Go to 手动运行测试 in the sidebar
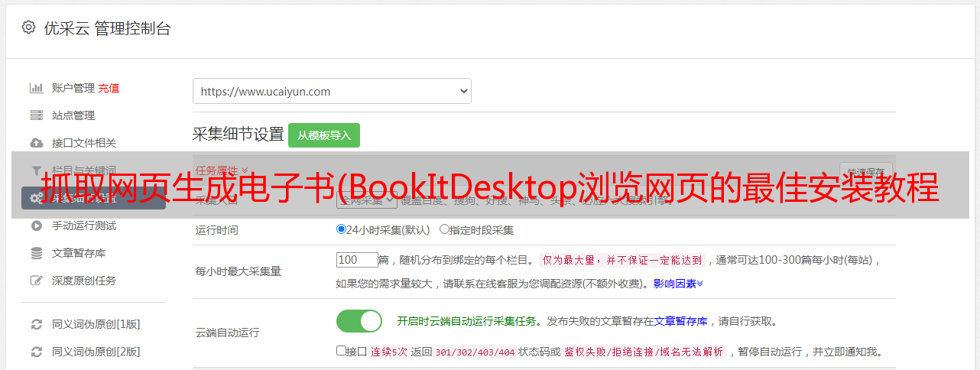This screenshot has width=980, height=370. coord(84,226)
